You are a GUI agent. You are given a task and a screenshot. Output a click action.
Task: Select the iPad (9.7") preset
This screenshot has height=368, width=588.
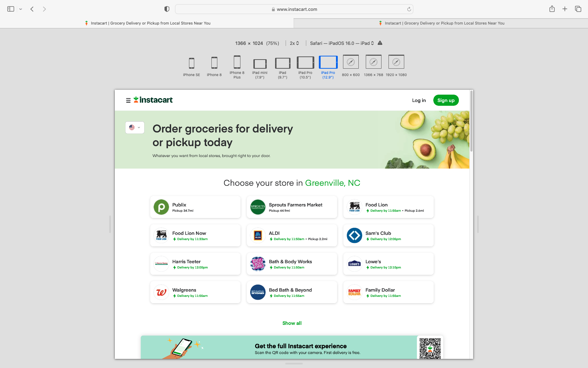tap(282, 68)
